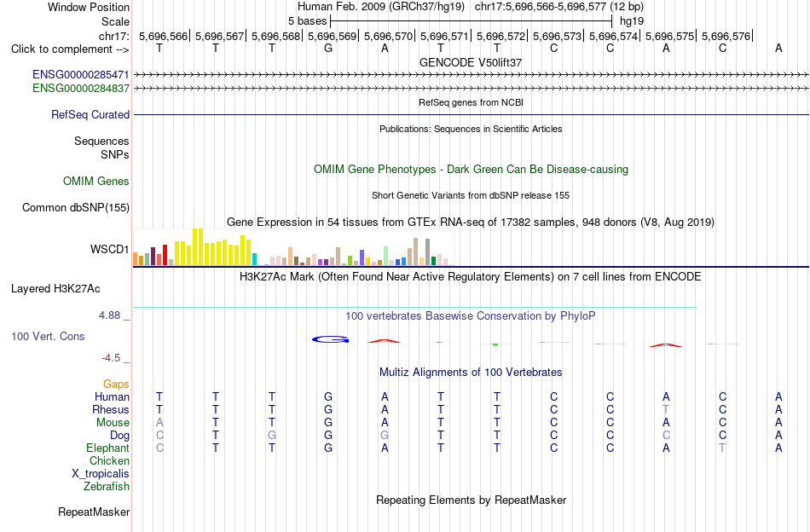Image resolution: width=810 pixels, height=532 pixels.
Task: Click the GTEx Gene Expression track title
Action: coord(471,223)
